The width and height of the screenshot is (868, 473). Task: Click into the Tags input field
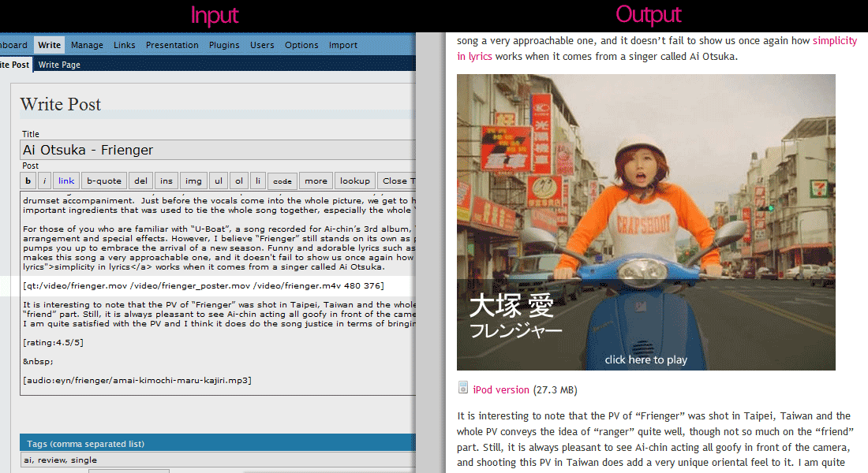point(218,460)
